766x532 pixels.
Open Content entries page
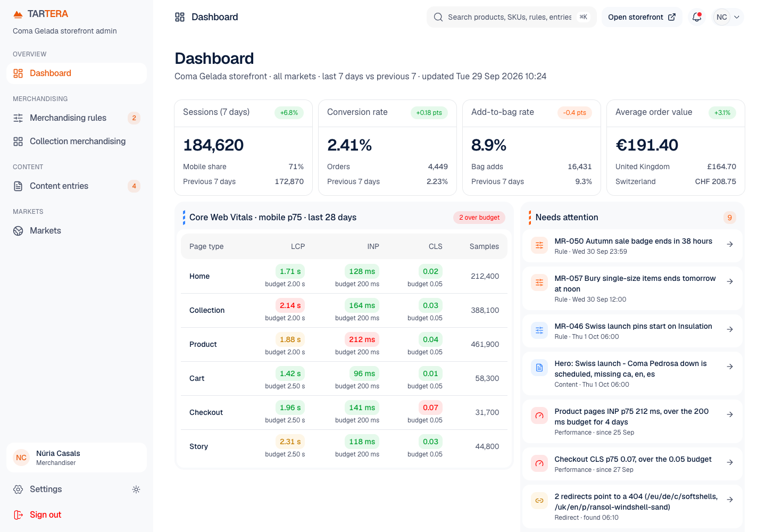[77, 186]
